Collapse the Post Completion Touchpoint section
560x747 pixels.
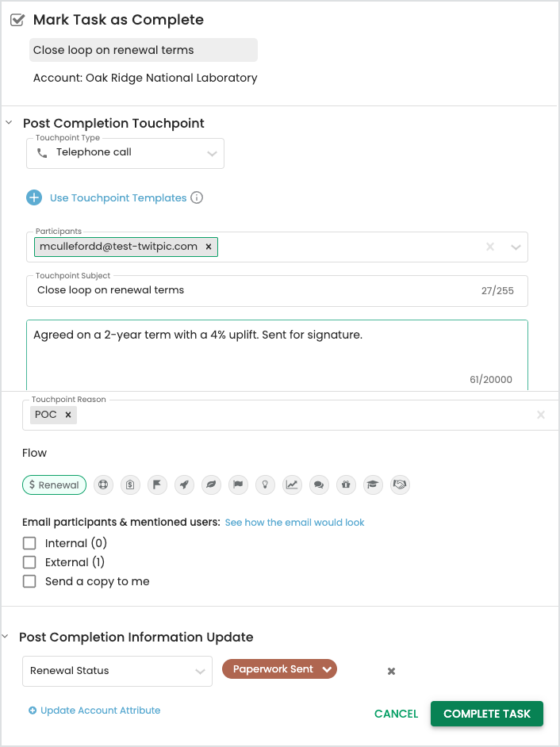pos(9,123)
